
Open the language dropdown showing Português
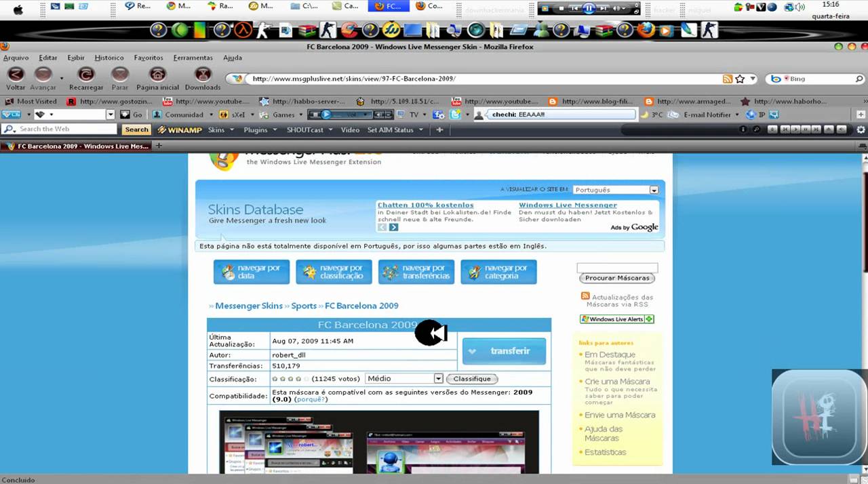(x=616, y=190)
